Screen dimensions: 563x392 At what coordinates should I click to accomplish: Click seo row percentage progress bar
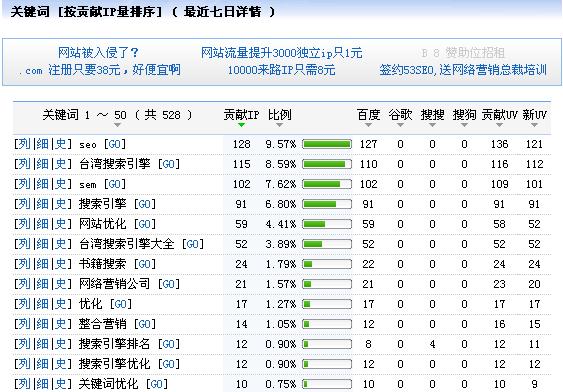[x=327, y=144]
